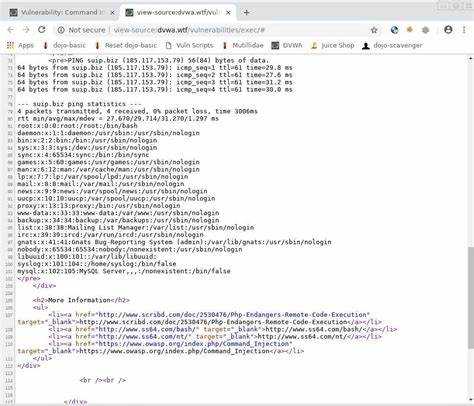
Task: Open the Mutillidae bookmark
Action: (243, 45)
